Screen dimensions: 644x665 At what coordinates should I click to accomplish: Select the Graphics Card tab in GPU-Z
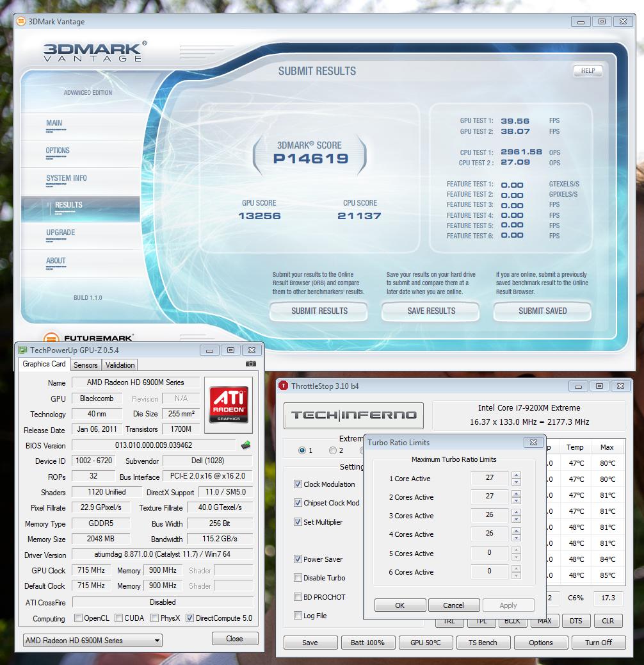tap(44, 364)
